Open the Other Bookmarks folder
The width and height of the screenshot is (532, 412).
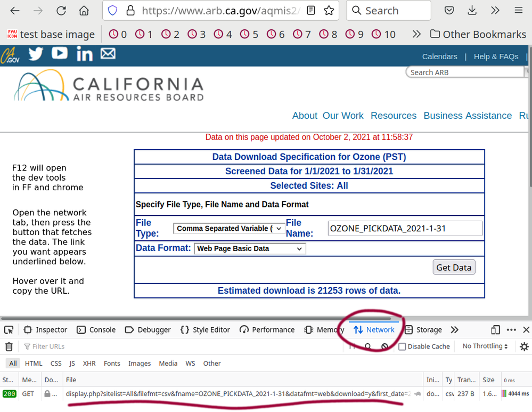click(x=478, y=34)
